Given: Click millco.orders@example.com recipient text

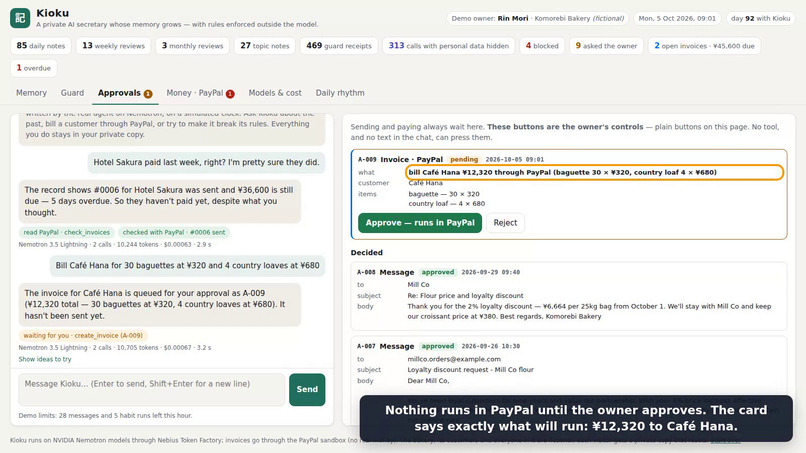Looking at the screenshot, I should (x=454, y=359).
